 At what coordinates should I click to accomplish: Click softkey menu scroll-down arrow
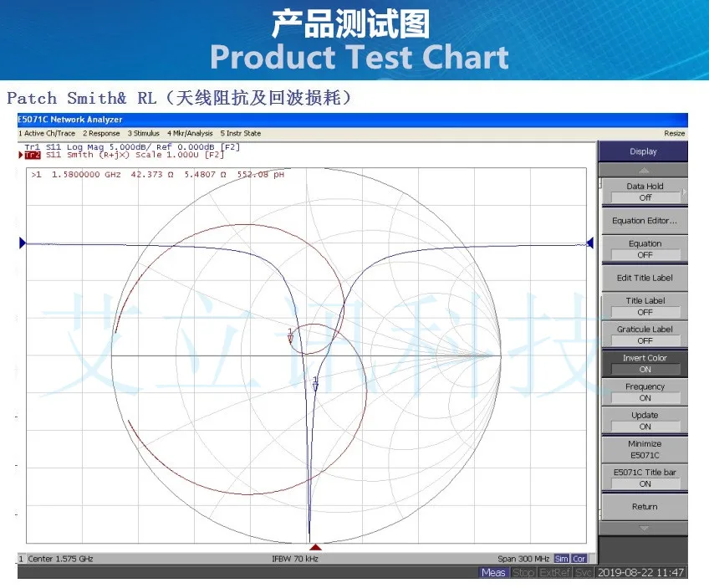pos(644,529)
